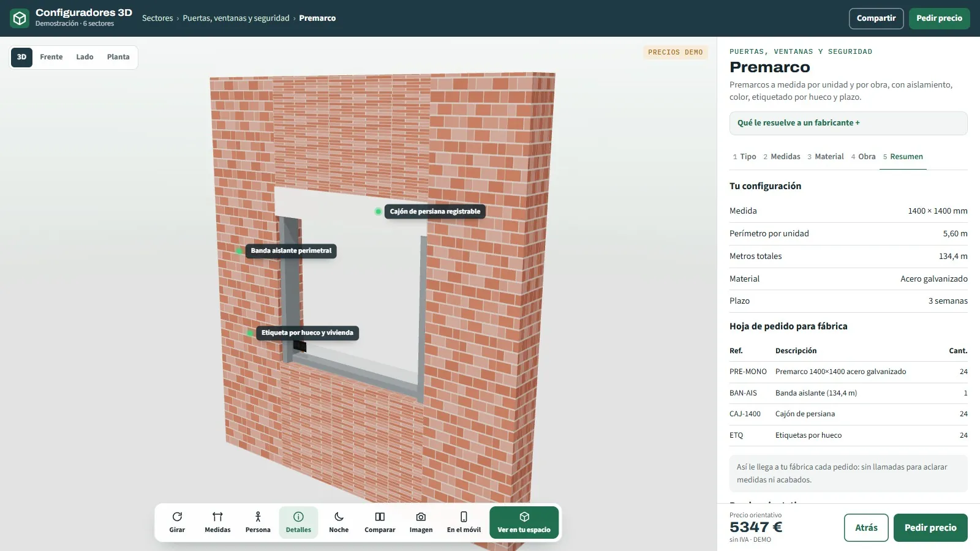The height and width of the screenshot is (551, 980).
Task: Launch Ver en tu espacio AR view
Action: tap(524, 523)
